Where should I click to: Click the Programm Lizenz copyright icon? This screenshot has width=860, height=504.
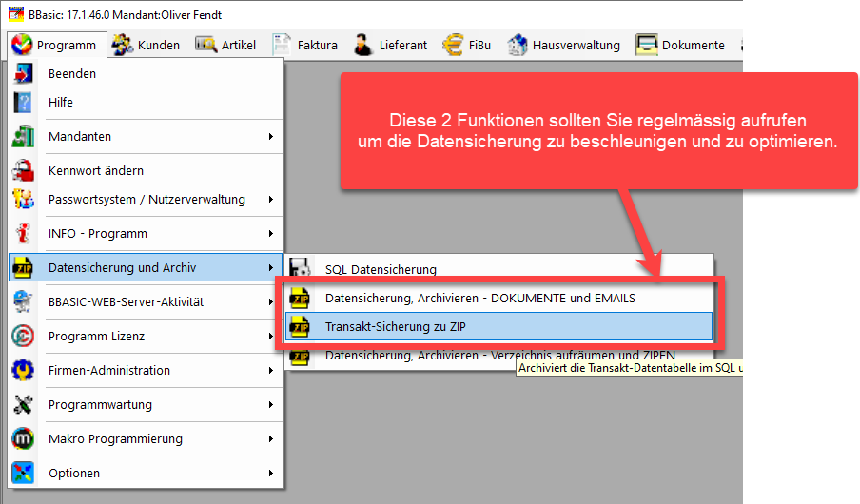[x=23, y=337]
